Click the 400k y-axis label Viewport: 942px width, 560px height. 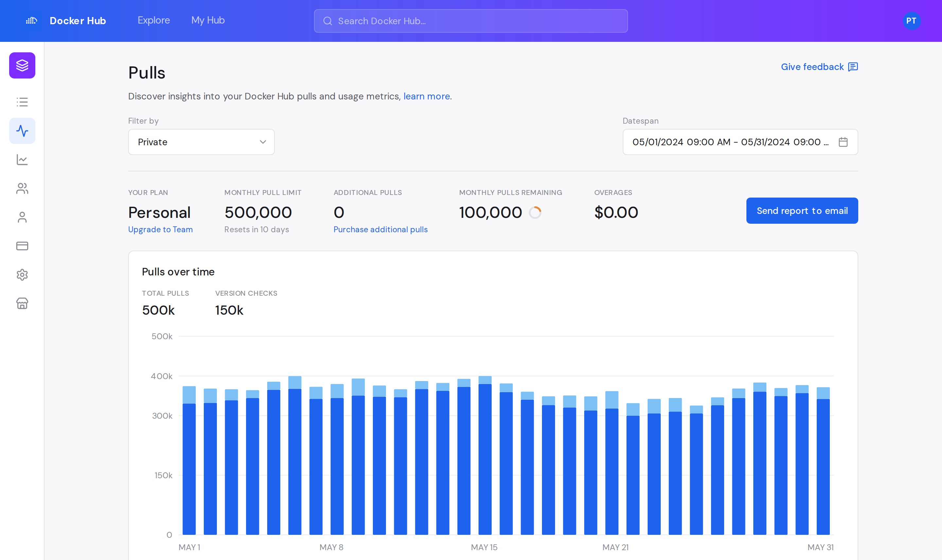point(162,376)
